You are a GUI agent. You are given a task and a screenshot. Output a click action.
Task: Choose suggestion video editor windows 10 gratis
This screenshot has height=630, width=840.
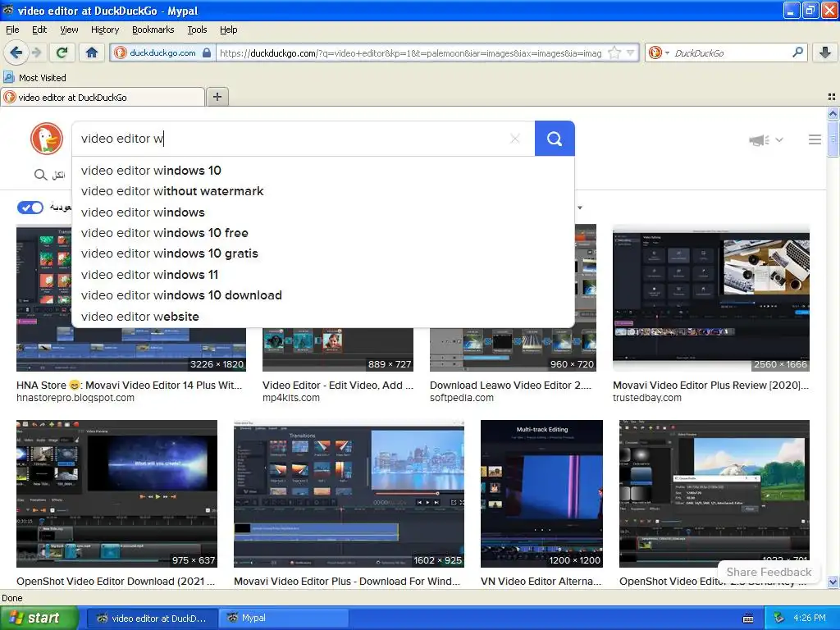pos(323,253)
